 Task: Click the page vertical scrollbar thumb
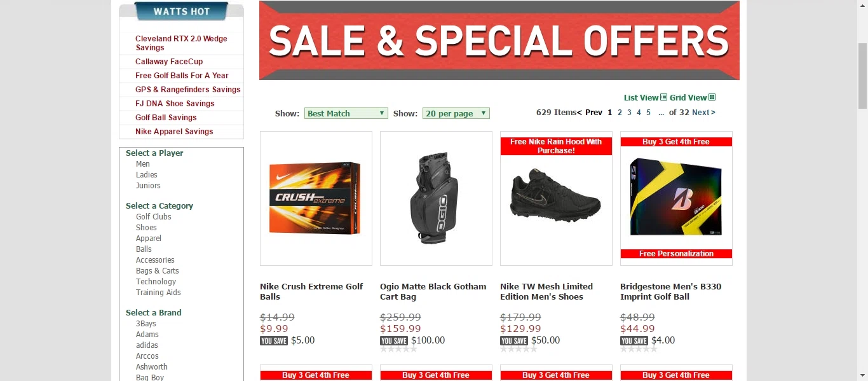(862, 76)
